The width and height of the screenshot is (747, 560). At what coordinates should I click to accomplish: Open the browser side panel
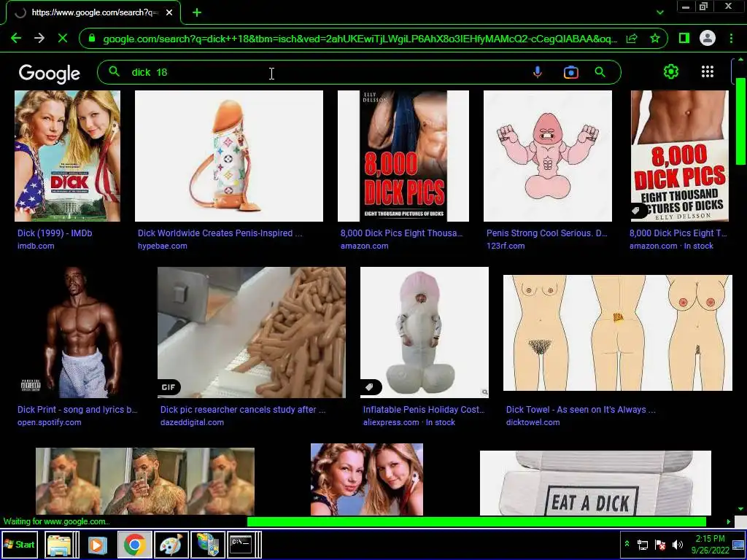click(684, 38)
